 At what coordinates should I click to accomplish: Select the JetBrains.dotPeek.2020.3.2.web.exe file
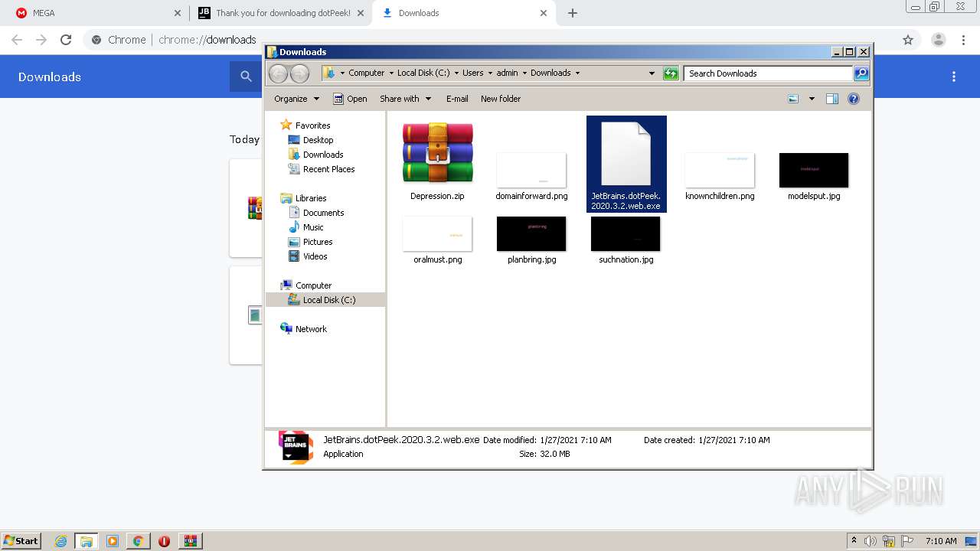coord(626,164)
